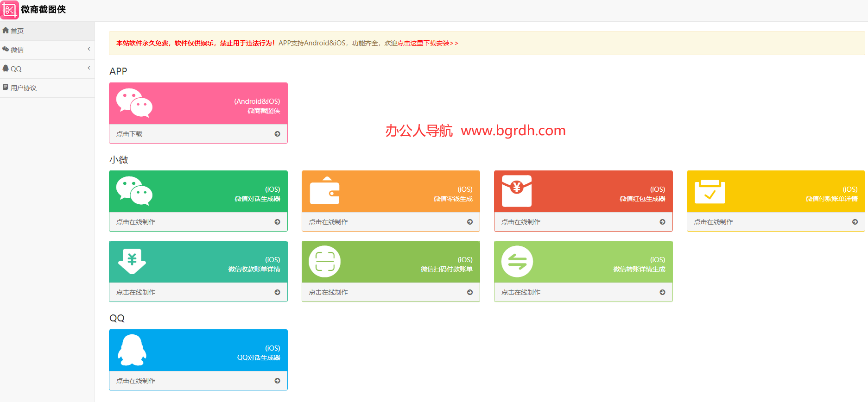Expand the 微信 sidebar submenu chevron
Screen dimensions: 868x402
coord(89,49)
